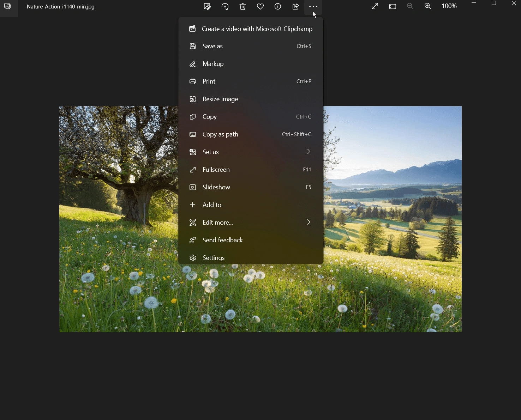Screen dimensions: 521x420
Task: Select Resize image menu entry
Action: (x=251, y=99)
